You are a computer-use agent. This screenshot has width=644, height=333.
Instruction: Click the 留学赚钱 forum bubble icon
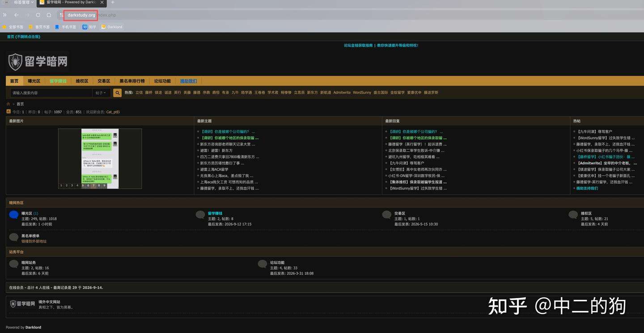(200, 215)
